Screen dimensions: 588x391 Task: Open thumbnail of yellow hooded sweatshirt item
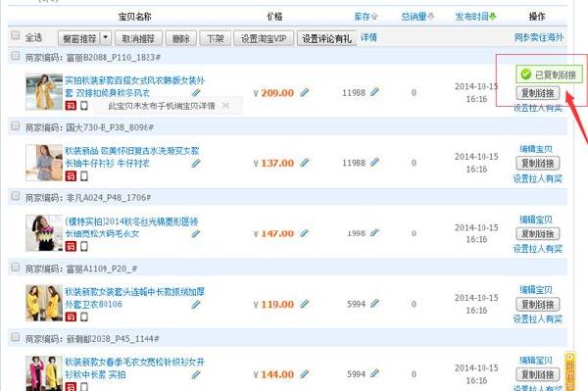(x=44, y=303)
